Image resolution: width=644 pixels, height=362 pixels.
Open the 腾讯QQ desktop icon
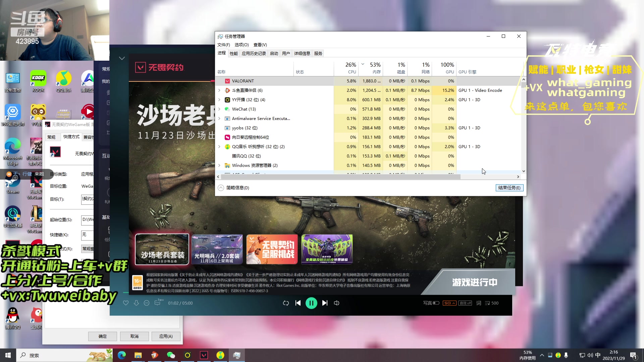click(x=13, y=318)
